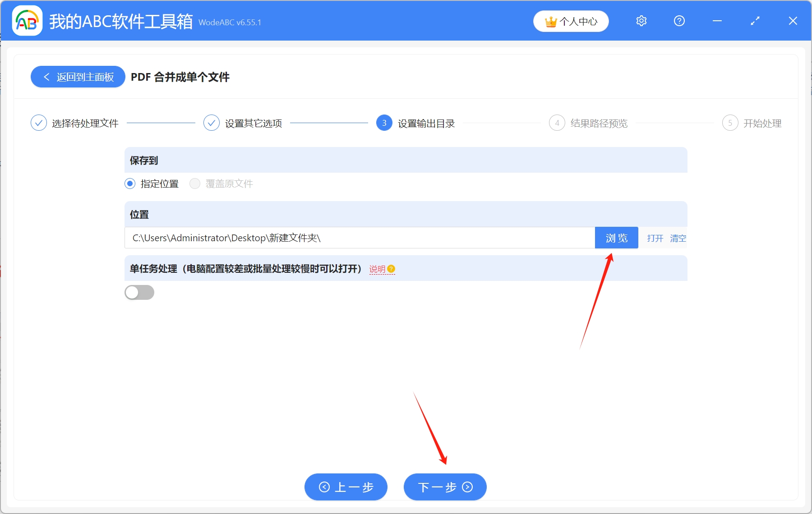Enable the 单任务处理 toggle switch
This screenshot has width=812, height=514.
click(x=139, y=292)
